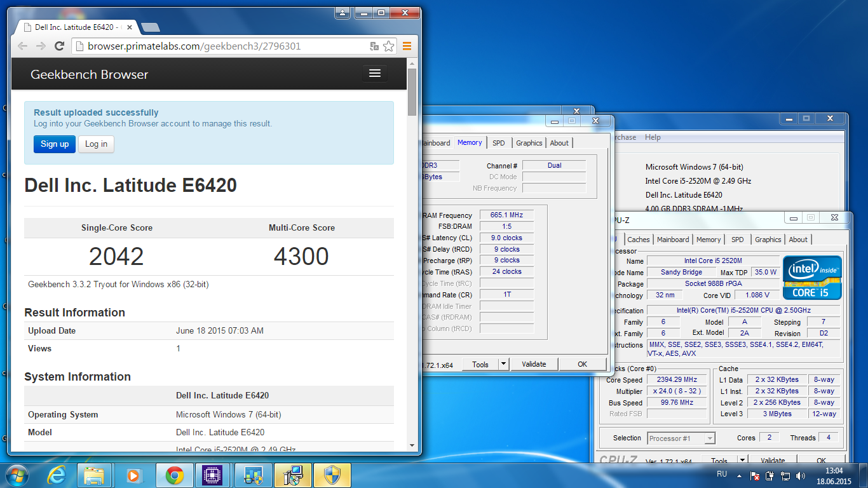Screen dimensions: 868x488
Task: Click the Chrome forward arrow
Action: (x=41, y=46)
